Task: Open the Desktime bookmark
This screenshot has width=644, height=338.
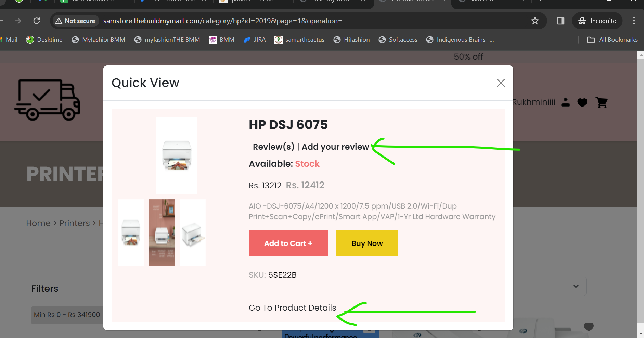Action: pyautogui.click(x=44, y=40)
